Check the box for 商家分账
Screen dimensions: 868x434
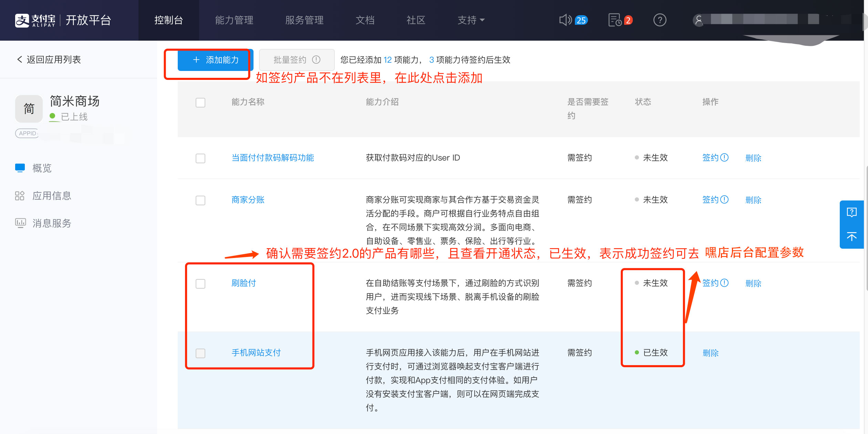200,200
